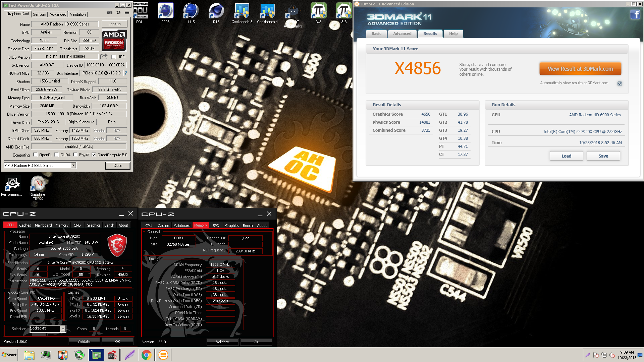
Task: Open the Performance desktop shortcut
Action: (12, 187)
